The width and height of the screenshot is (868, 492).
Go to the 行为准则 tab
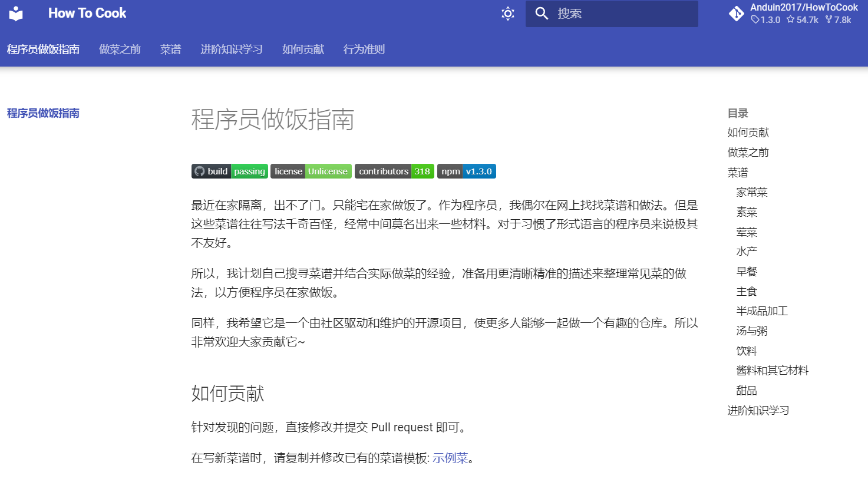364,49
